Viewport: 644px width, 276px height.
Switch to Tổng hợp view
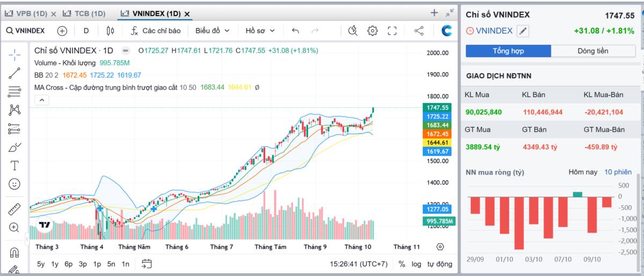click(508, 51)
